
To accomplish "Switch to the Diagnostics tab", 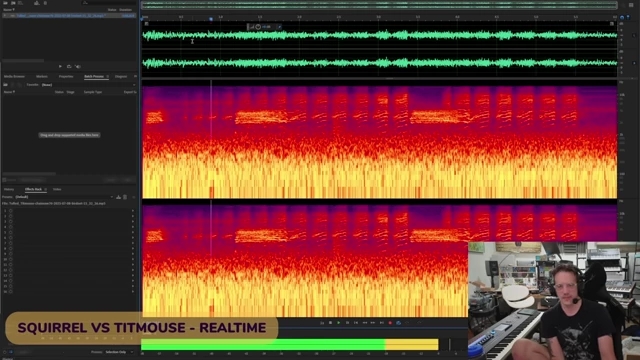I will tap(121, 76).
